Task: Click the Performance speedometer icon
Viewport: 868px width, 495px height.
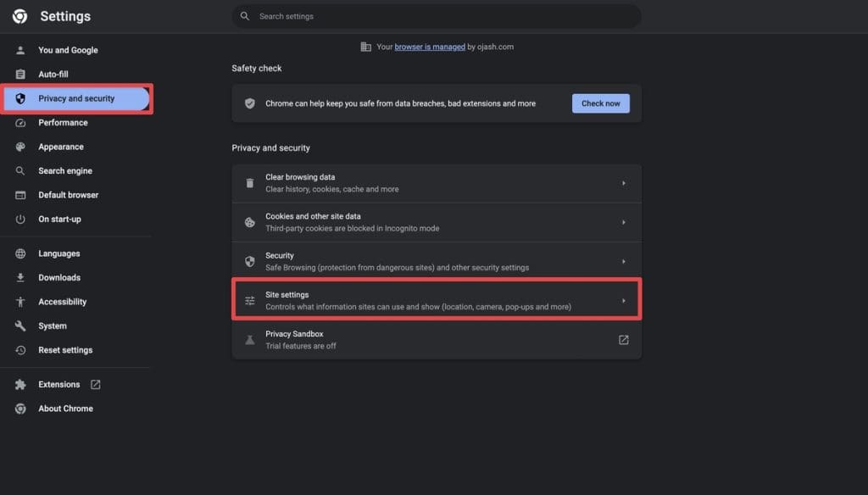Action: coord(20,123)
